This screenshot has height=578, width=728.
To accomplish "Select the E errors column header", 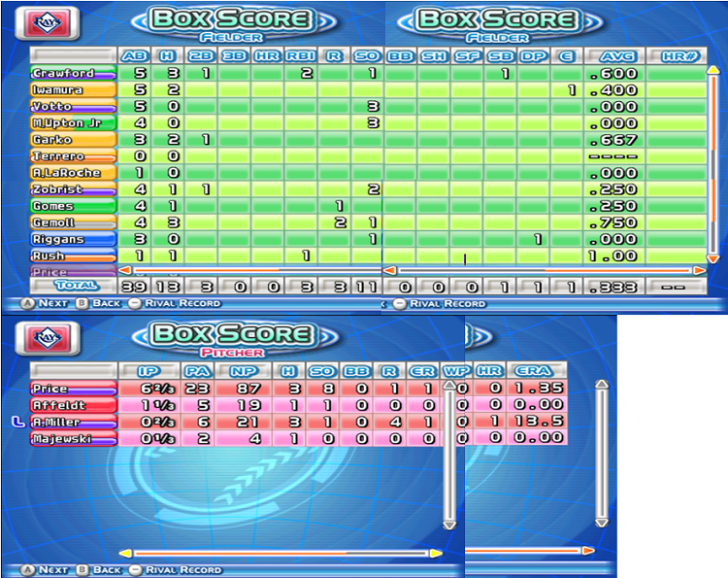I will coord(567,56).
